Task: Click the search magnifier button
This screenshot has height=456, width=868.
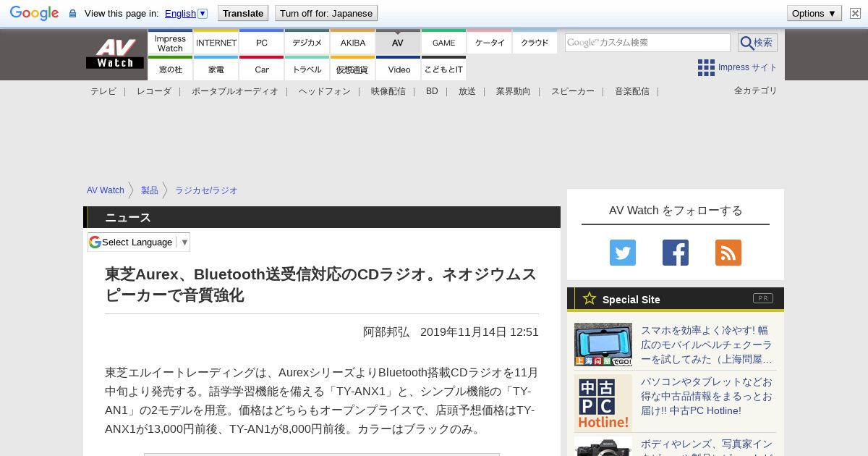Action: (x=757, y=43)
